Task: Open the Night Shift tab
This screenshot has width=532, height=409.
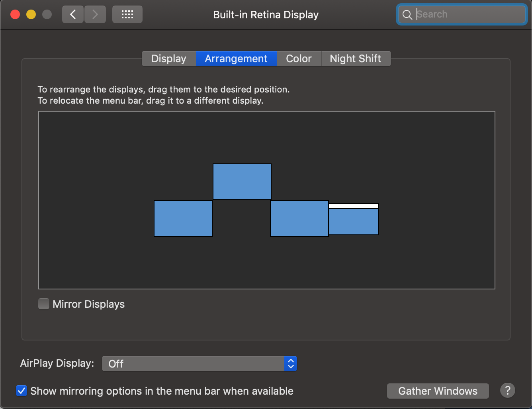Action: [355, 59]
